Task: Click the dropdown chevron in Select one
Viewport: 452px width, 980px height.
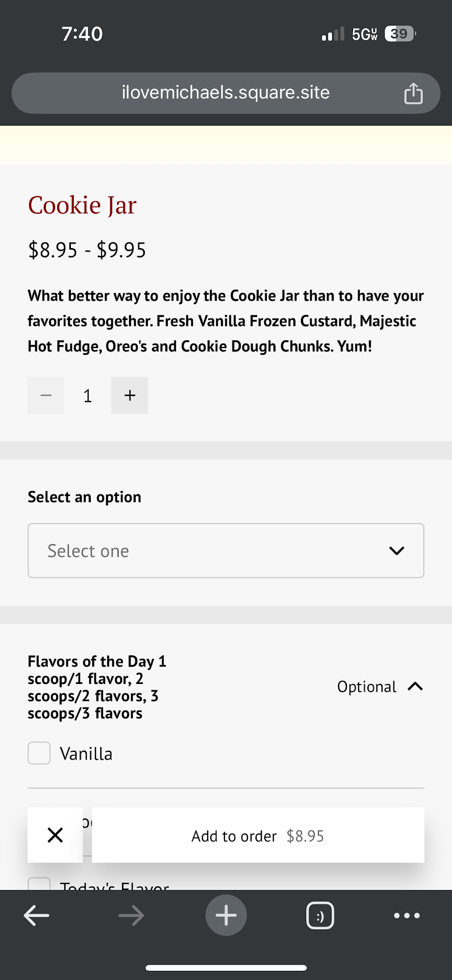Action: point(396,551)
